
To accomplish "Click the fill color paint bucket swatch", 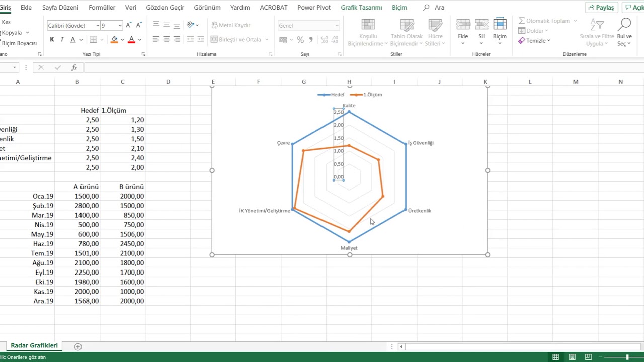I will pos(114,40).
